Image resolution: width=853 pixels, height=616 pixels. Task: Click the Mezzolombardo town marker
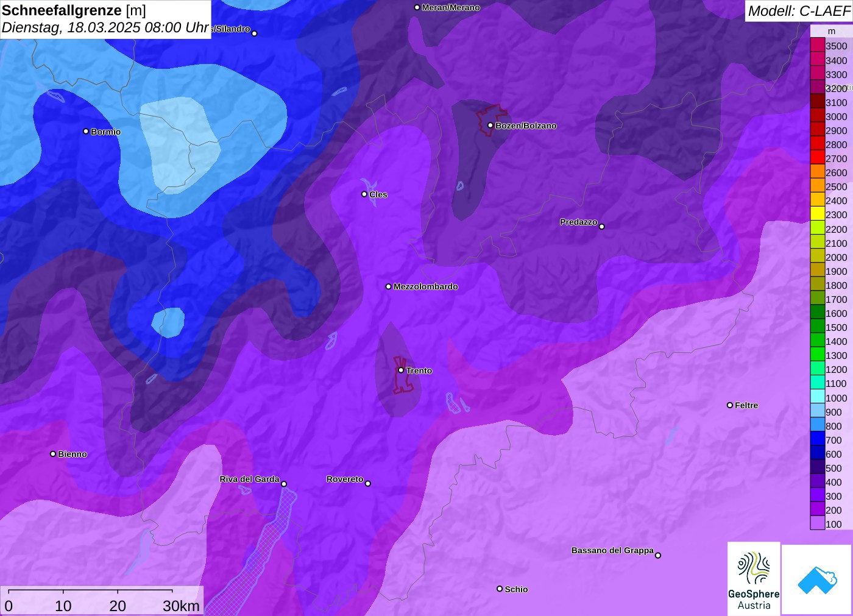pyautogui.click(x=389, y=286)
